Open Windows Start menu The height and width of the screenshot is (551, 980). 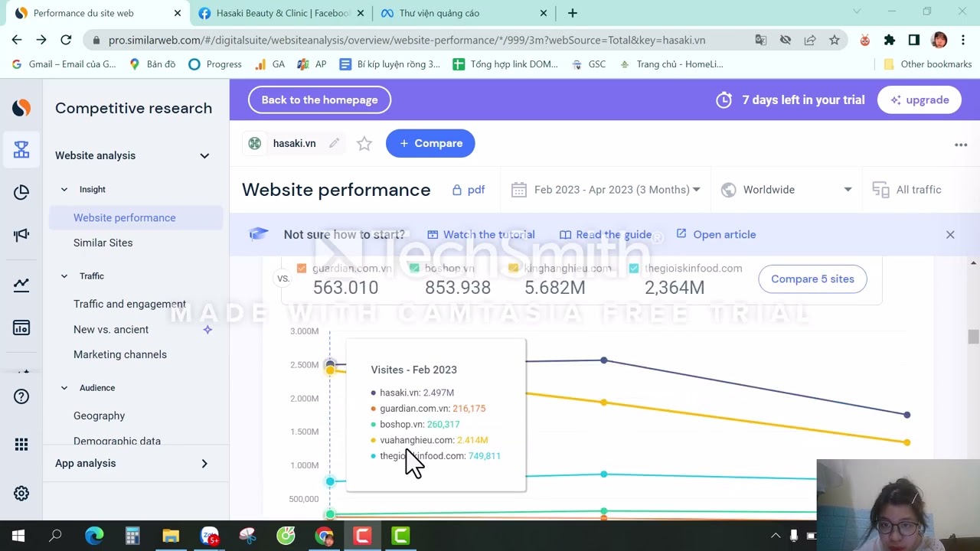18,536
